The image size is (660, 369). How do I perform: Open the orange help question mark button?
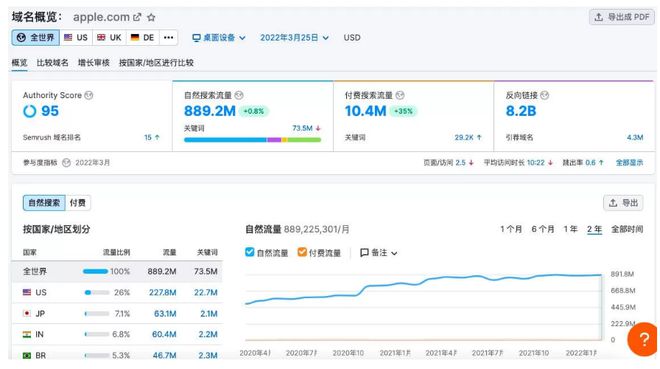(643, 339)
